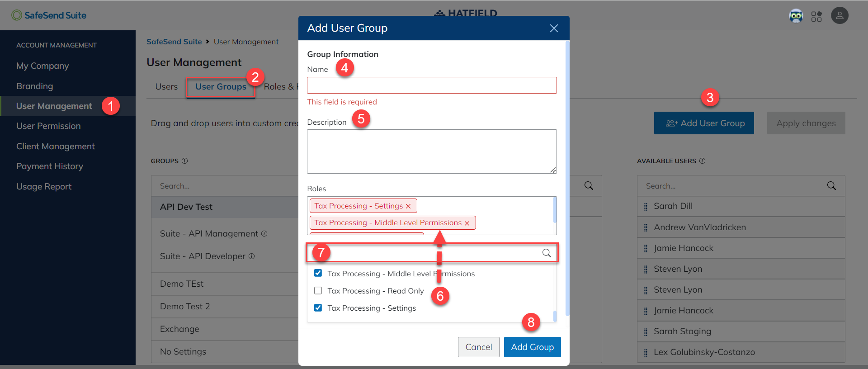
Task: Open My Company in sidebar
Action: click(42, 66)
